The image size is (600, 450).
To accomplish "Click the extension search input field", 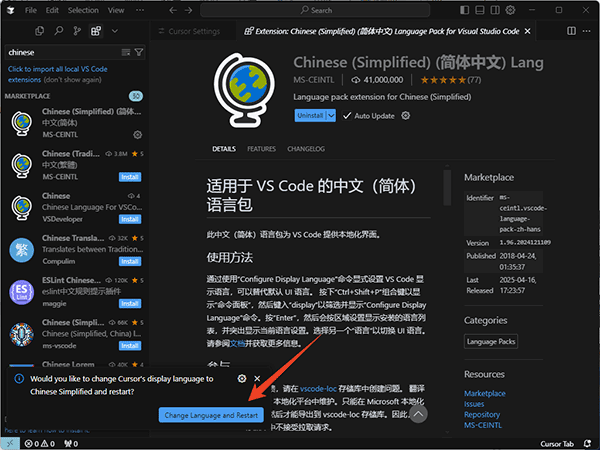I will coord(58,52).
